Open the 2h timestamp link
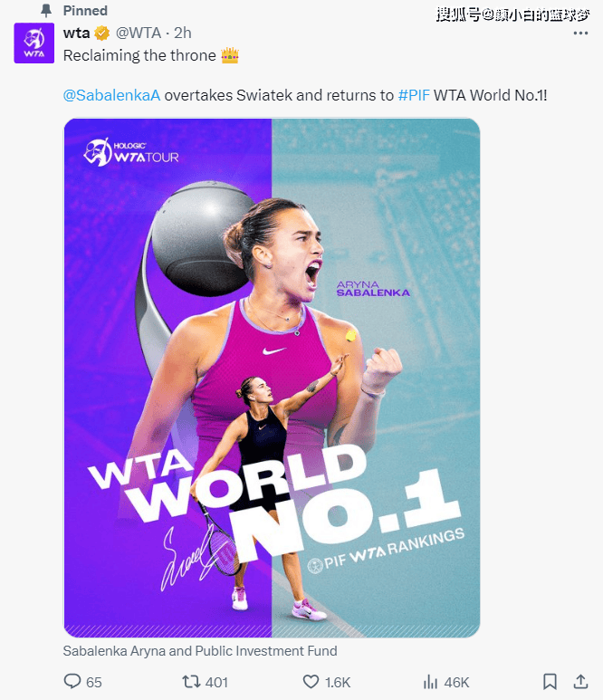 click(x=183, y=33)
